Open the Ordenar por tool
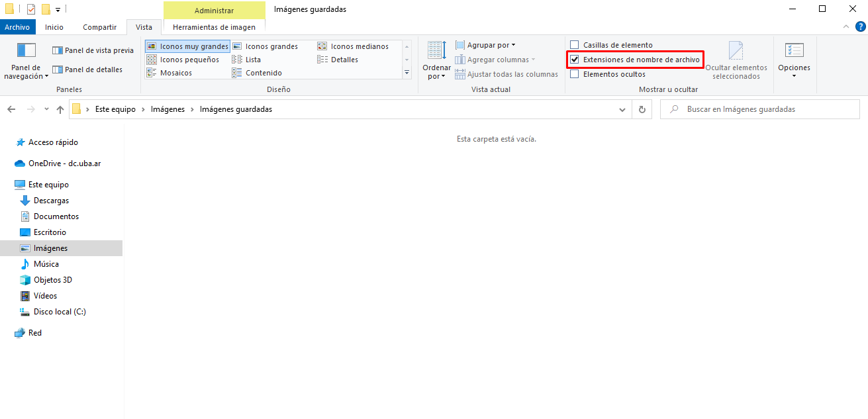Image resolution: width=868 pixels, height=419 pixels. (x=436, y=59)
